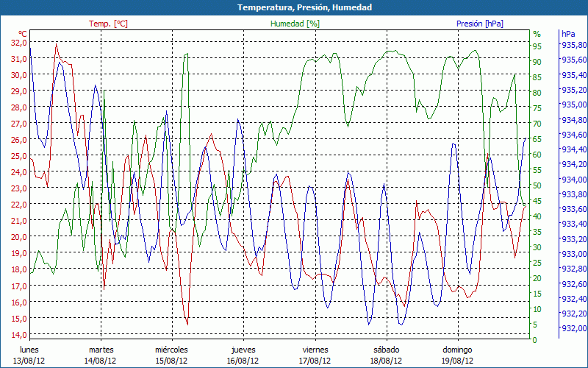Screen dimensions: 588x368
Task: Click the % unit on the humidity axis
Action: tap(537, 34)
